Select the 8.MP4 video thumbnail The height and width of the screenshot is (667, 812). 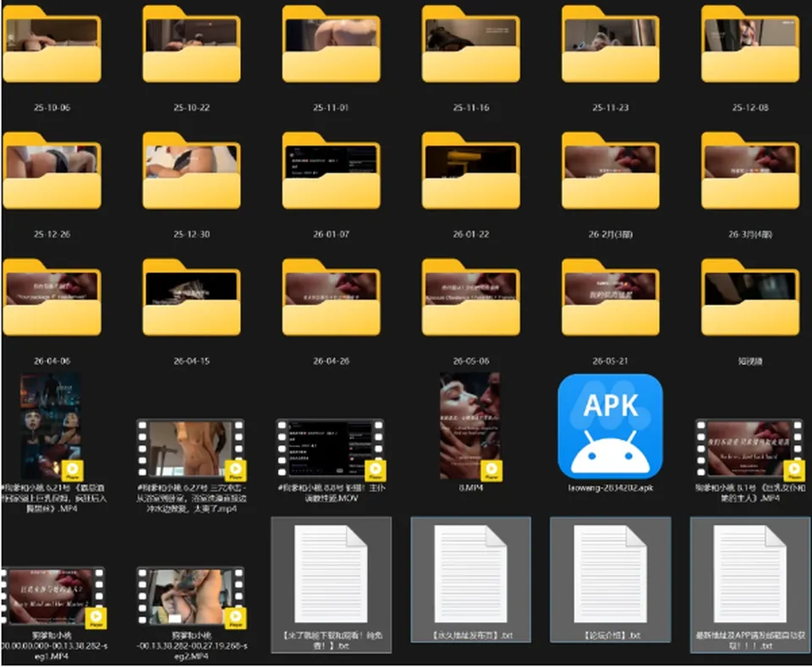470,426
